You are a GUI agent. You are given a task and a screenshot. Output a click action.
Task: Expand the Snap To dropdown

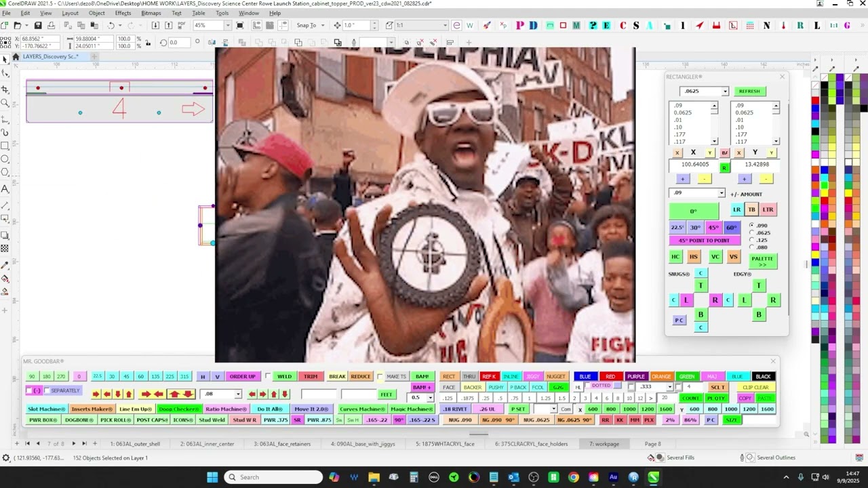pos(323,26)
